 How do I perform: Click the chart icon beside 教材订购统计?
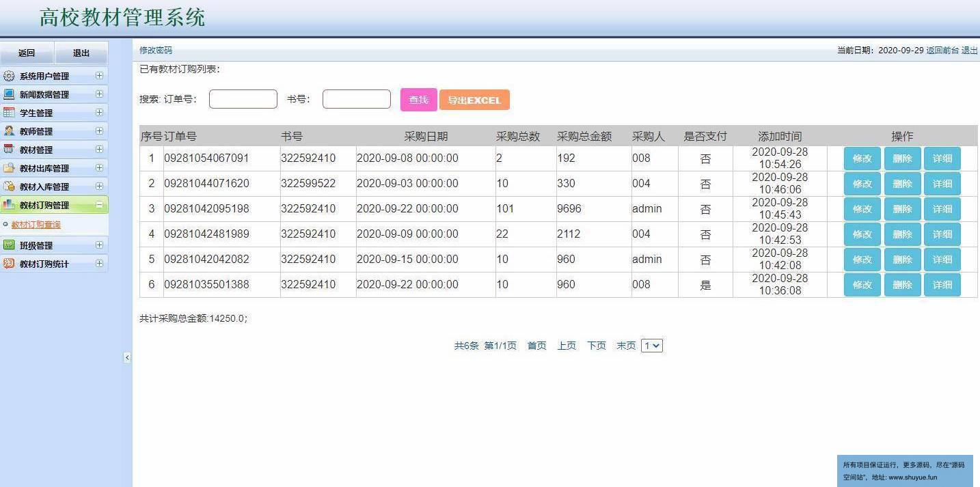click(x=9, y=264)
